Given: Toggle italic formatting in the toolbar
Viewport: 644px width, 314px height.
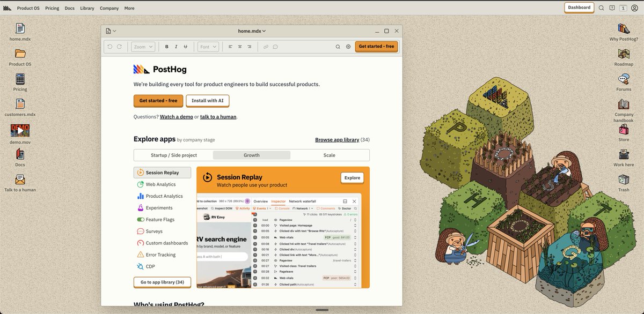Looking at the screenshot, I should click(x=176, y=47).
